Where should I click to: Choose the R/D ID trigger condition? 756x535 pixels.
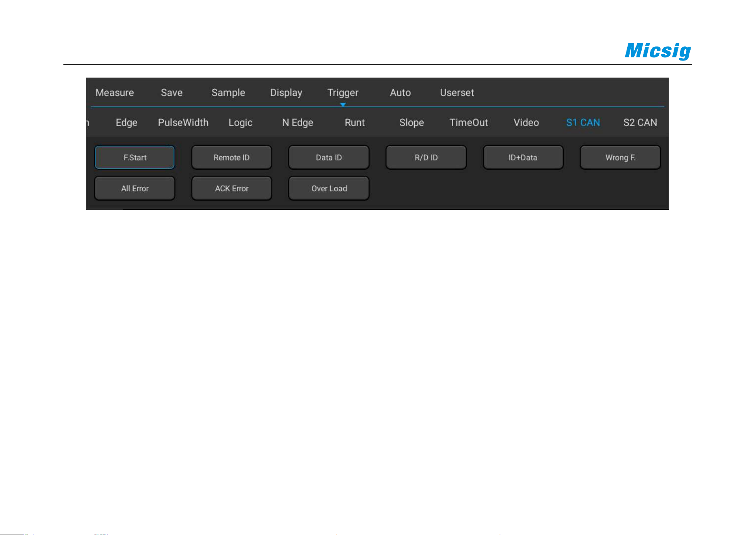pyautogui.click(x=426, y=157)
